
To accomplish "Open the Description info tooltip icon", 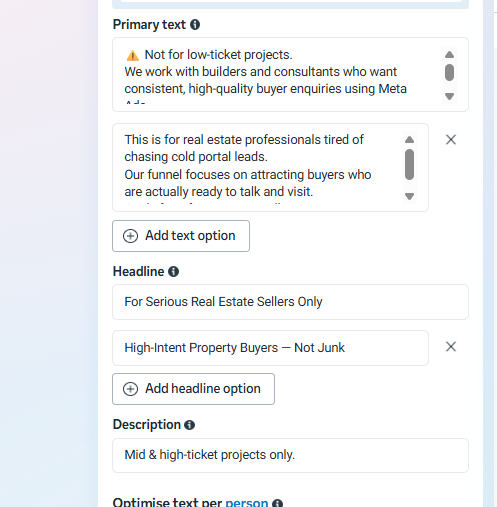I will 189,425.
